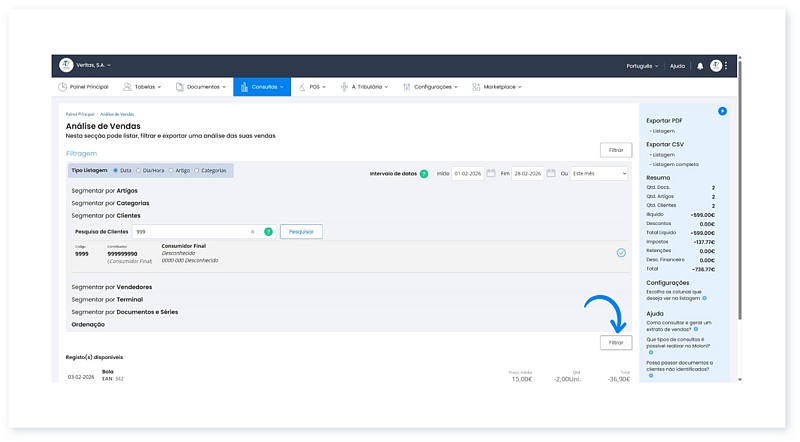Viewport: 800px width, 442px height.
Task: Click the Pesquisar button
Action: (301, 231)
